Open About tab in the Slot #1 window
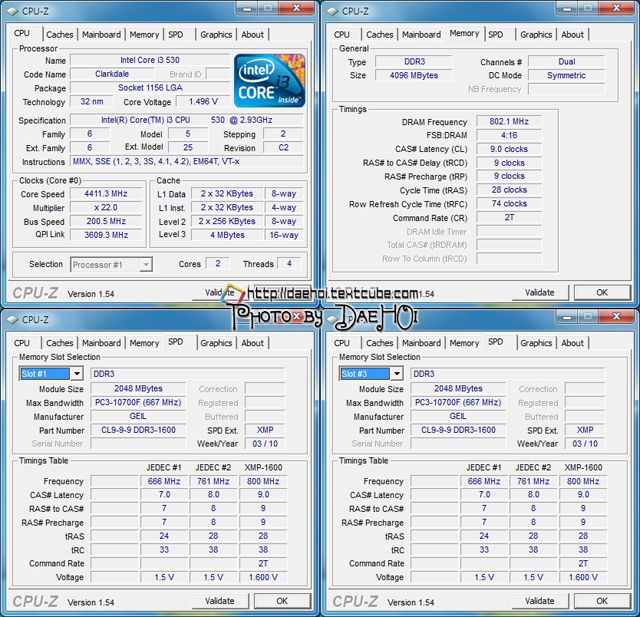640x617 pixels. coord(252,343)
